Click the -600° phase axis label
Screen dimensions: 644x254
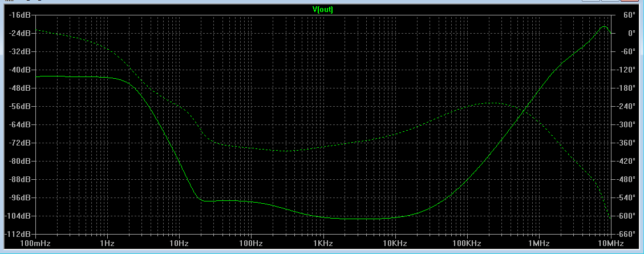coord(625,216)
